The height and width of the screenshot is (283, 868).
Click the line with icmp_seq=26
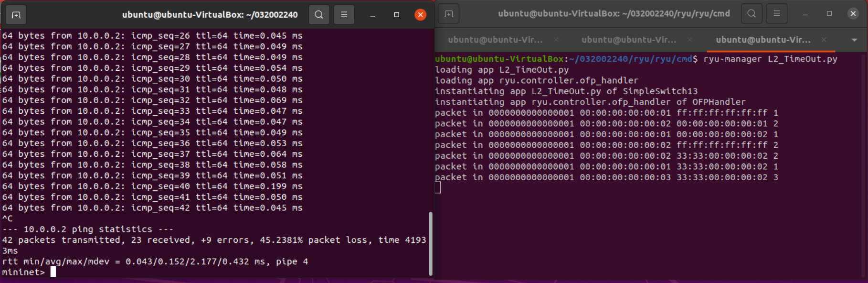click(x=152, y=36)
